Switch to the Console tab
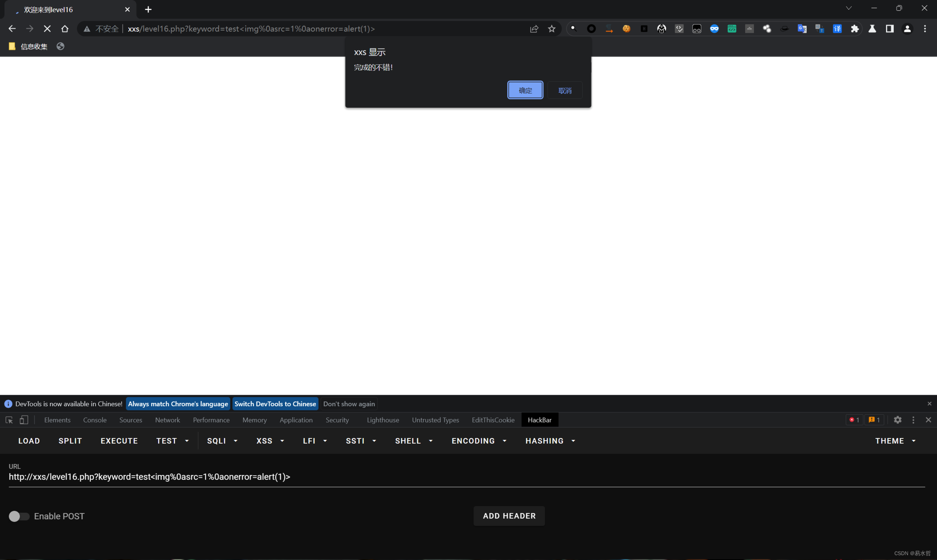The width and height of the screenshot is (937, 560). [95, 419]
